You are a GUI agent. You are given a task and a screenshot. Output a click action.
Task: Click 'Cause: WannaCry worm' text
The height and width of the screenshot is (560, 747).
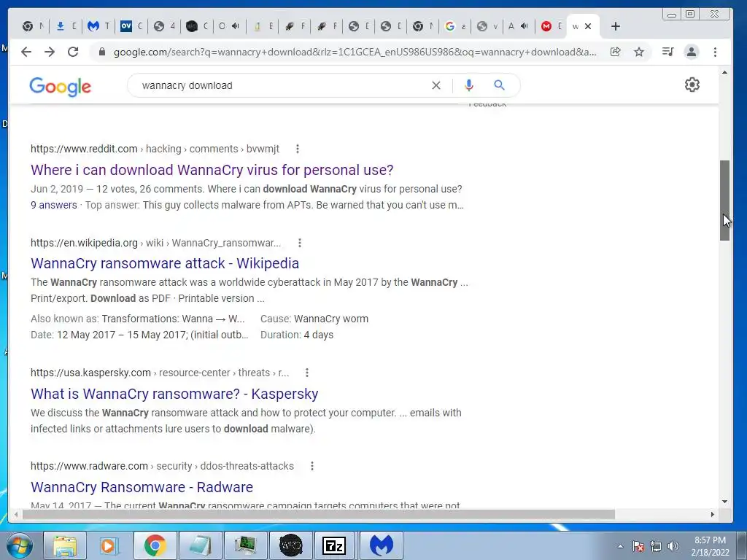coord(314,319)
